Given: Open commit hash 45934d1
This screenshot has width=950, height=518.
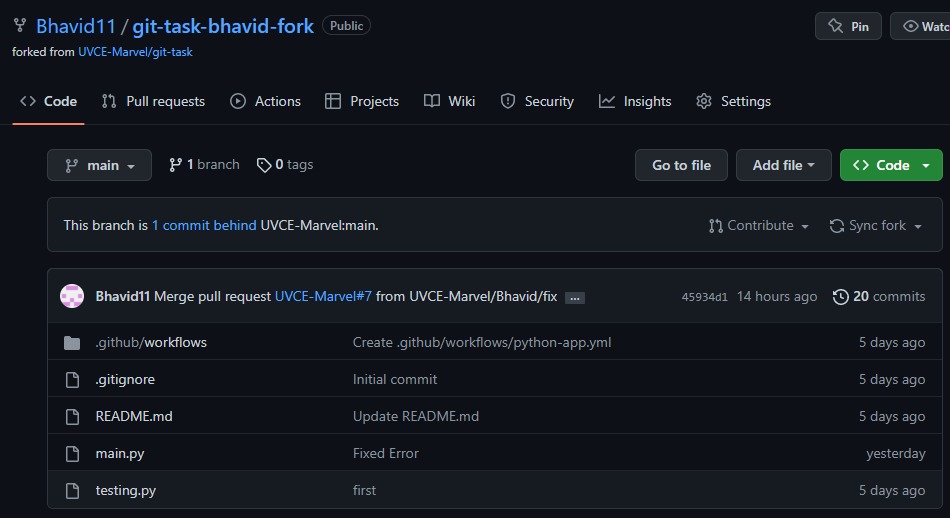Looking at the screenshot, I should pos(704,297).
